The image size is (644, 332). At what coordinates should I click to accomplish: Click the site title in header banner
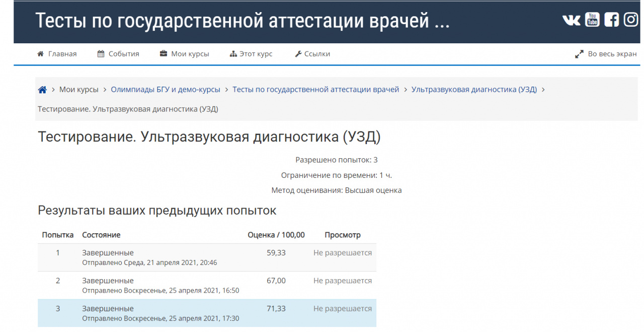[x=242, y=21]
